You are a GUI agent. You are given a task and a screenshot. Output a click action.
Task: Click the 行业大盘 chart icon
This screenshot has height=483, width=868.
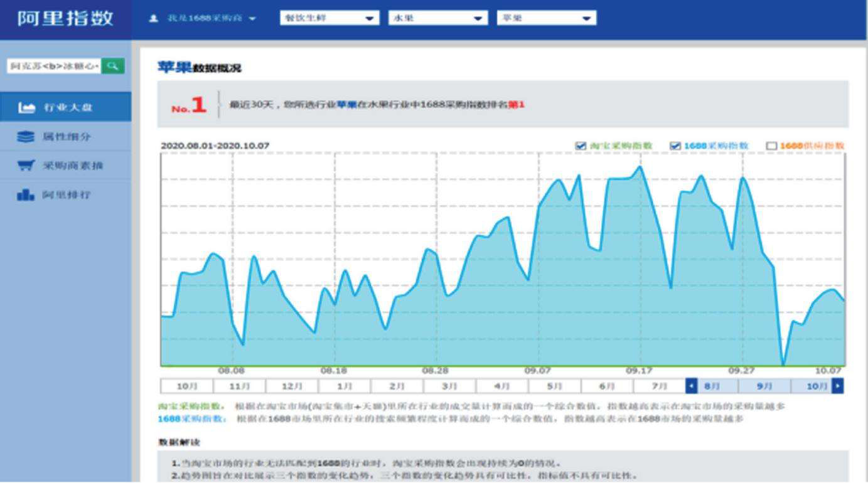point(26,108)
